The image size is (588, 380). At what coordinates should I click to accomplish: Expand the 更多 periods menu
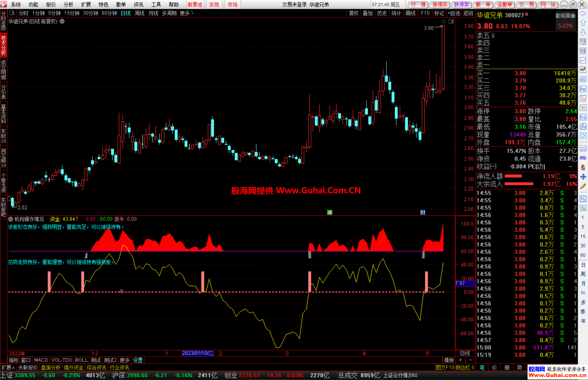click(x=187, y=13)
